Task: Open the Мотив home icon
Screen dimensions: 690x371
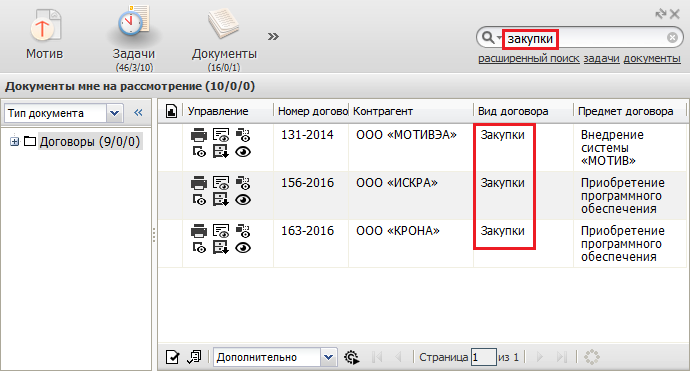Action: click(45, 25)
